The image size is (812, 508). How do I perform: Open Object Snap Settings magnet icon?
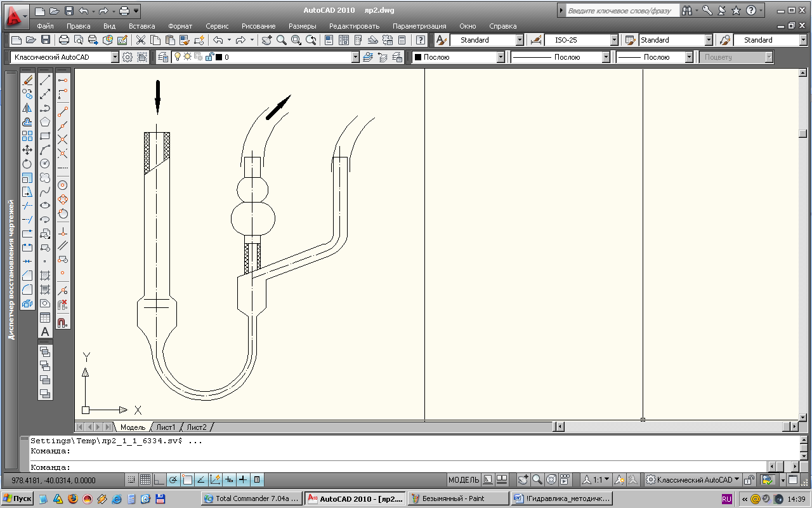tap(63, 322)
